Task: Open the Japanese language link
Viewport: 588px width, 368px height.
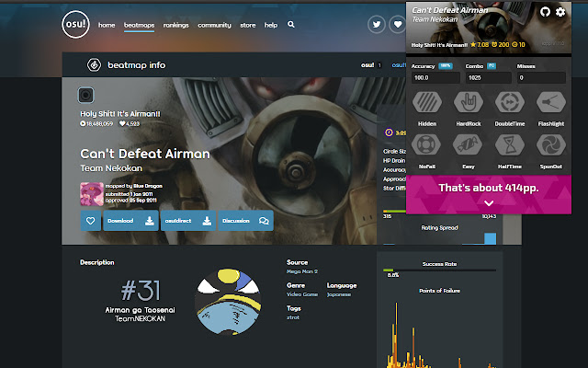Action: pos(339,294)
